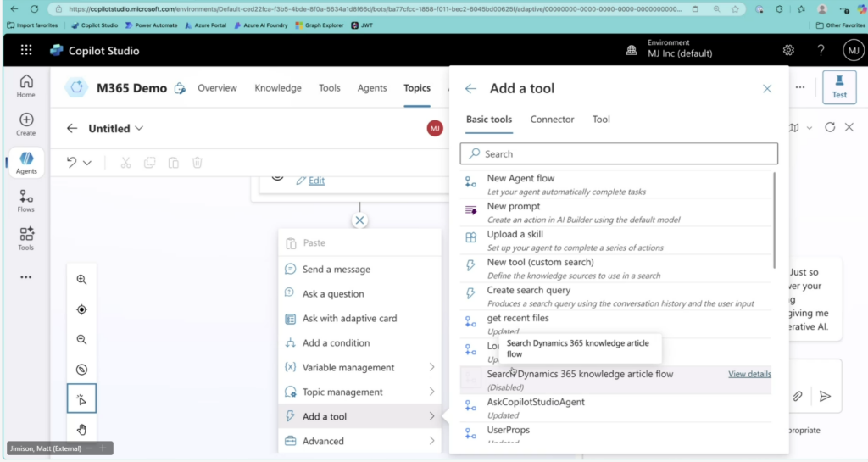Show more sidebar items ellipsis
The image size is (868, 462).
25,277
